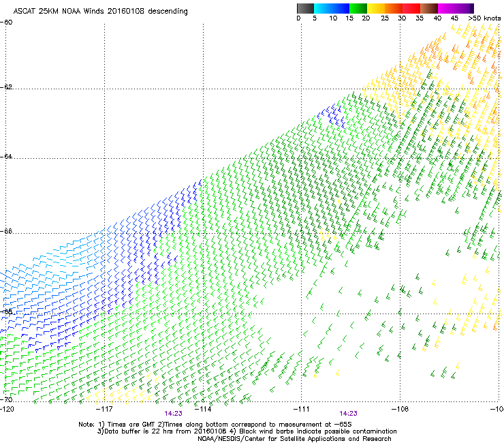
Task: Click the 'Data buffer is 22 hrs' note
Action: tap(247, 431)
